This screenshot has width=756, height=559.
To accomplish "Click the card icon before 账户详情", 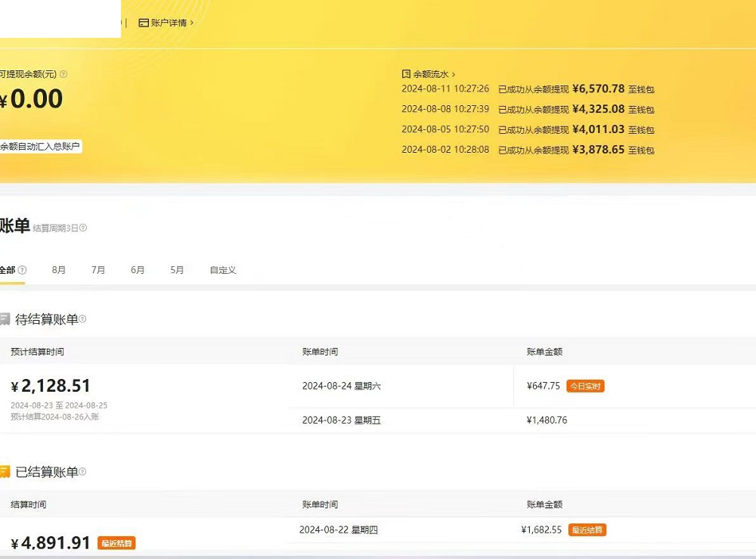I will (143, 23).
